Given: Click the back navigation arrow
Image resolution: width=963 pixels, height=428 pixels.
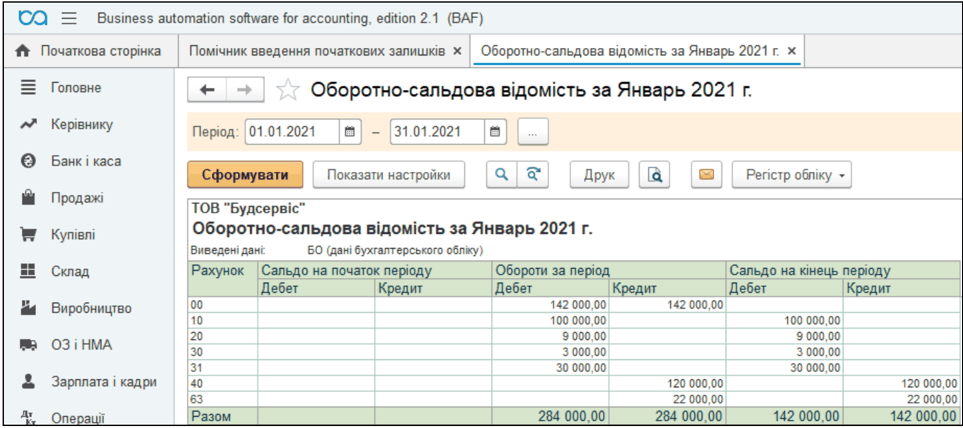Looking at the screenshot, I should 208,90.
